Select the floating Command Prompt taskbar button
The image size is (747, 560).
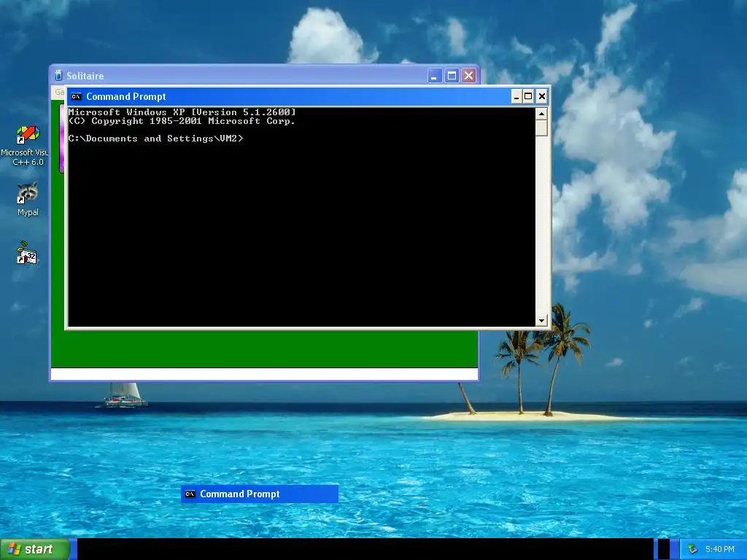pos(260,494)
